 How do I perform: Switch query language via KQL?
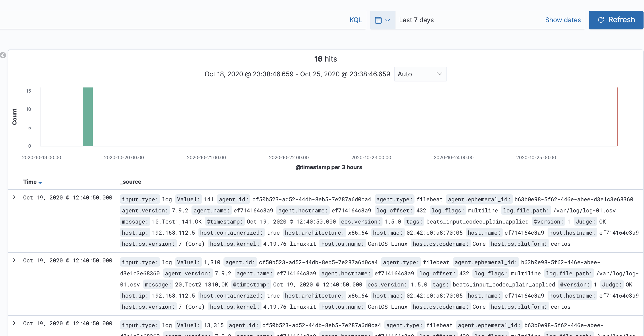tap(356, 20)
